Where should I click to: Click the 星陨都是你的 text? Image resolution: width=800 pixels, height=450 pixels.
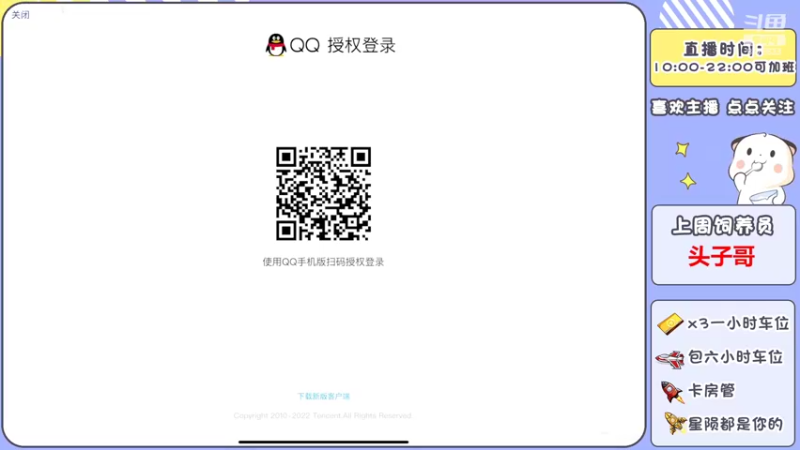pos(735,424)
